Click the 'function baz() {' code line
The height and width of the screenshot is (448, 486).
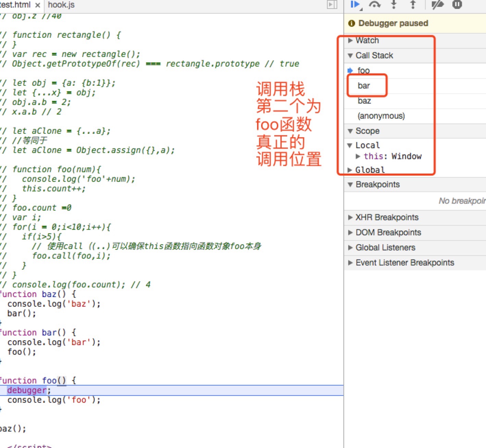pos(38,294)
